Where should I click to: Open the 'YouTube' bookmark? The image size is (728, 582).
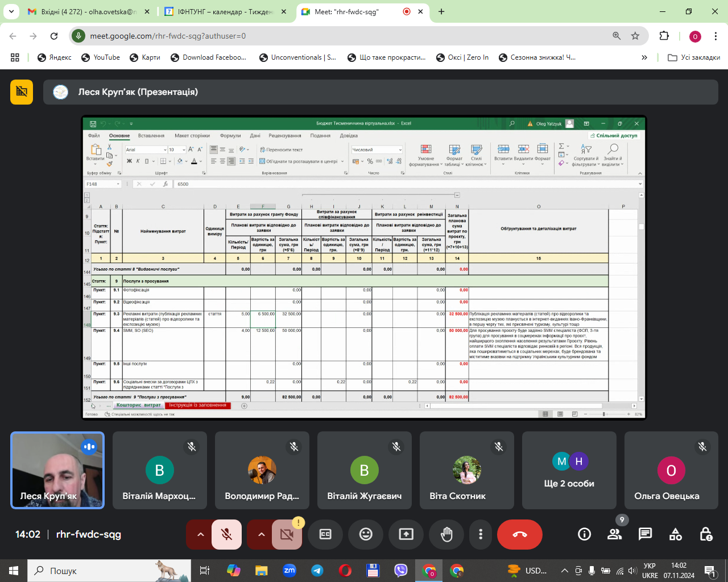[x=101, y=57]
